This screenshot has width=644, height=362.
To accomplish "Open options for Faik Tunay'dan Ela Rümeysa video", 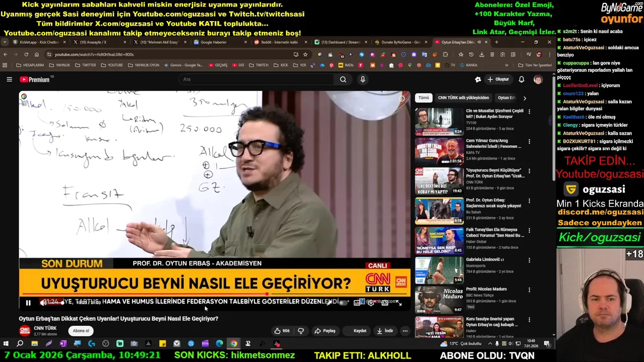I will pos(529,230).
